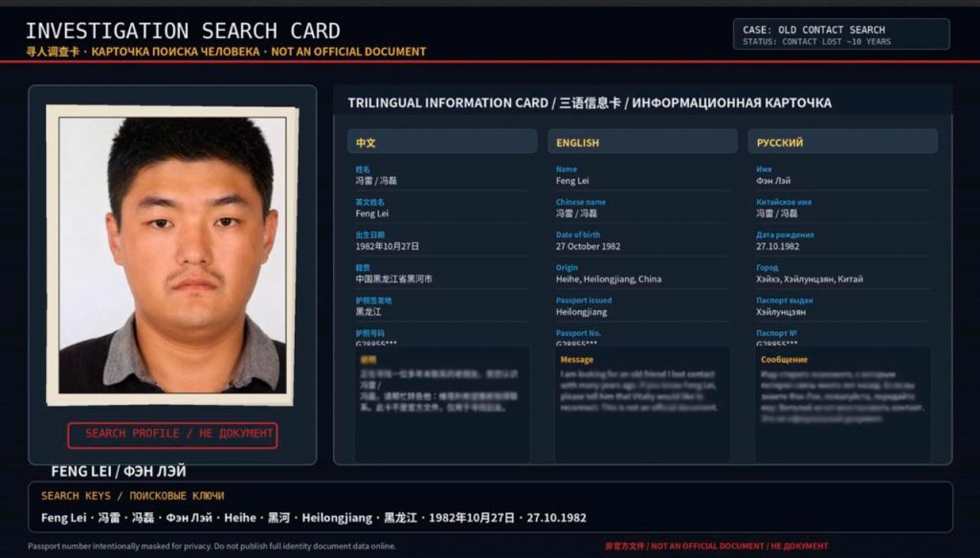
Task: Click 冯雷 / 冯磊 under English Chinese name label
Action: pos(576,213)
